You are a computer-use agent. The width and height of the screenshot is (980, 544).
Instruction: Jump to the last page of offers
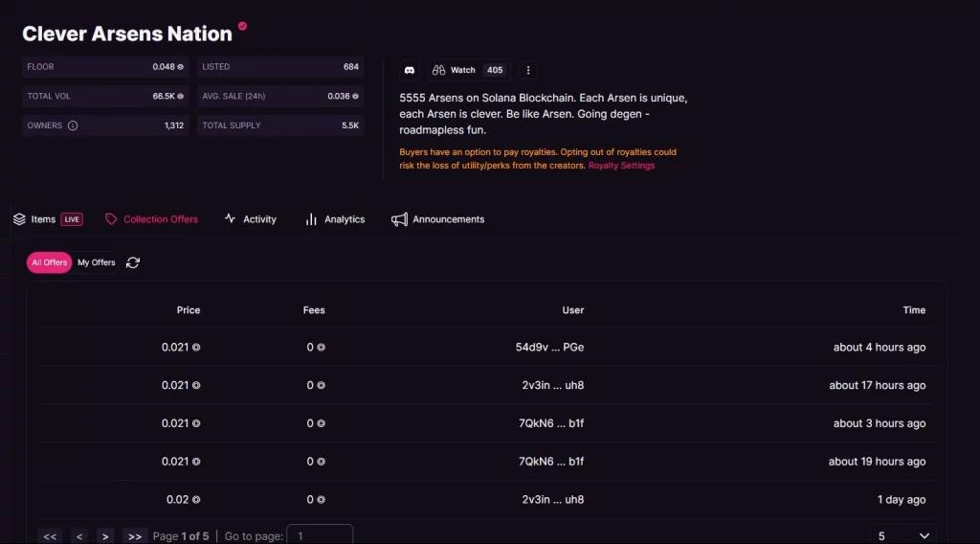tap(135, 535)
